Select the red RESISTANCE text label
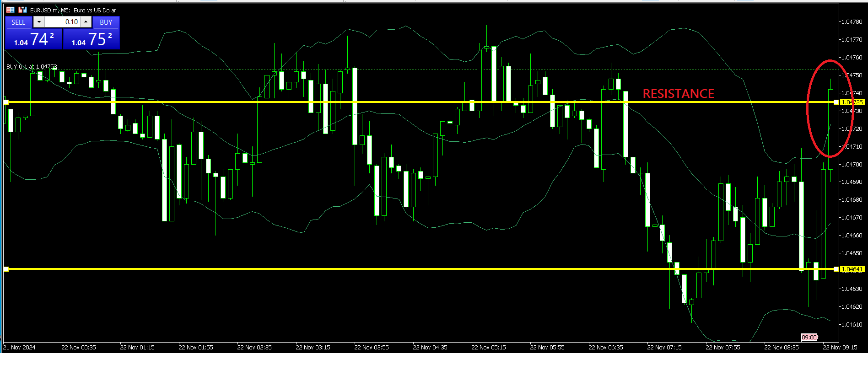This screenshot has width=868, height=370. (x=678, y=94)
